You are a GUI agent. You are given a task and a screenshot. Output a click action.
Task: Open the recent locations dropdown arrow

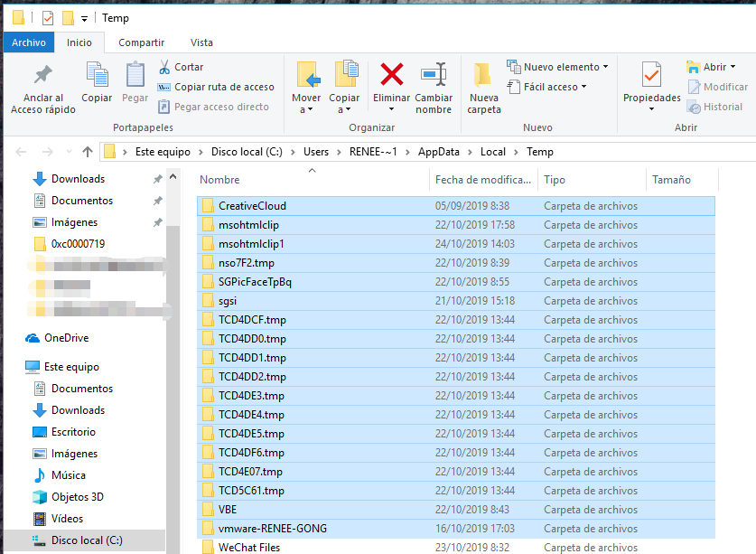coord(69,152)
